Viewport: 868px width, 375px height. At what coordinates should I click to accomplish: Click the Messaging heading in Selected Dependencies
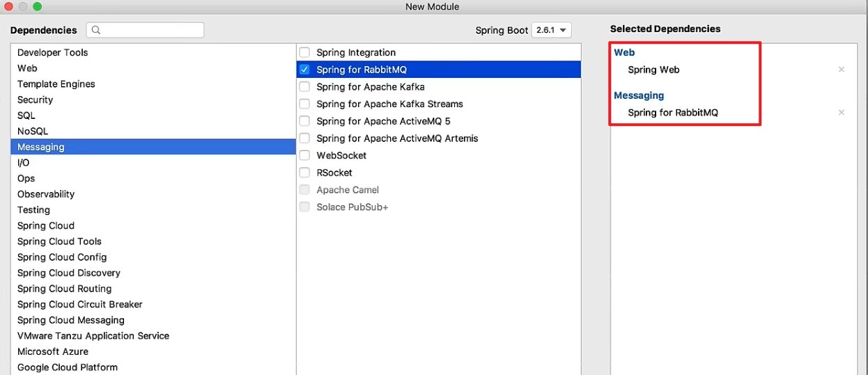click(638, 95)
